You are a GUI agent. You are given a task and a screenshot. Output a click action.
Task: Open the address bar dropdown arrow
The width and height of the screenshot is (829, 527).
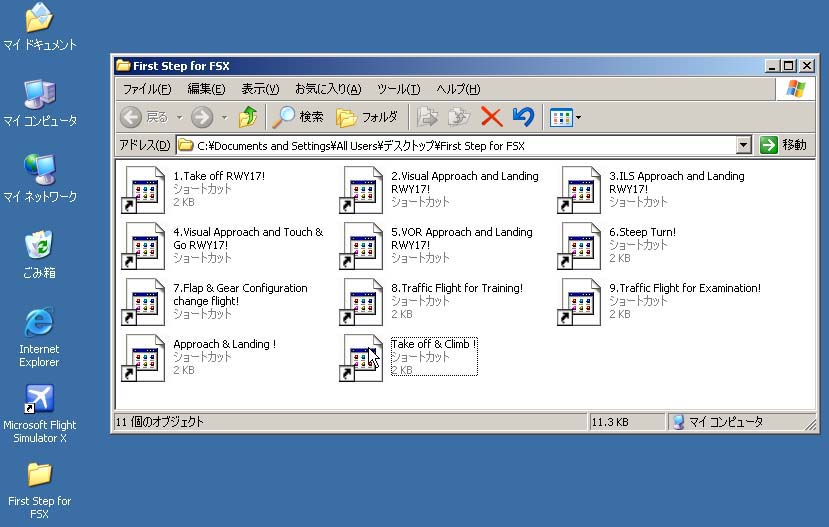(743, 145)
